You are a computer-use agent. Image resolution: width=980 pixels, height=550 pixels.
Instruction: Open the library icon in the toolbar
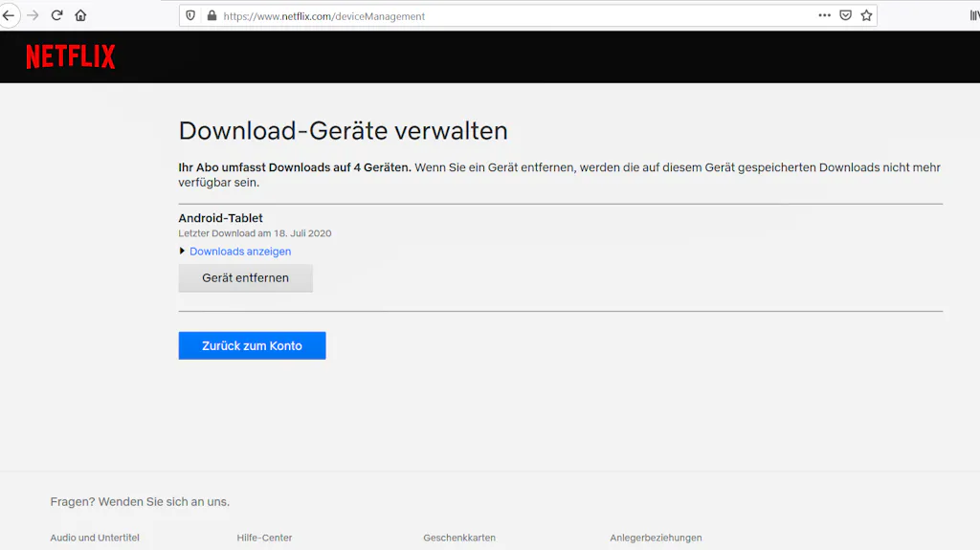974,15
